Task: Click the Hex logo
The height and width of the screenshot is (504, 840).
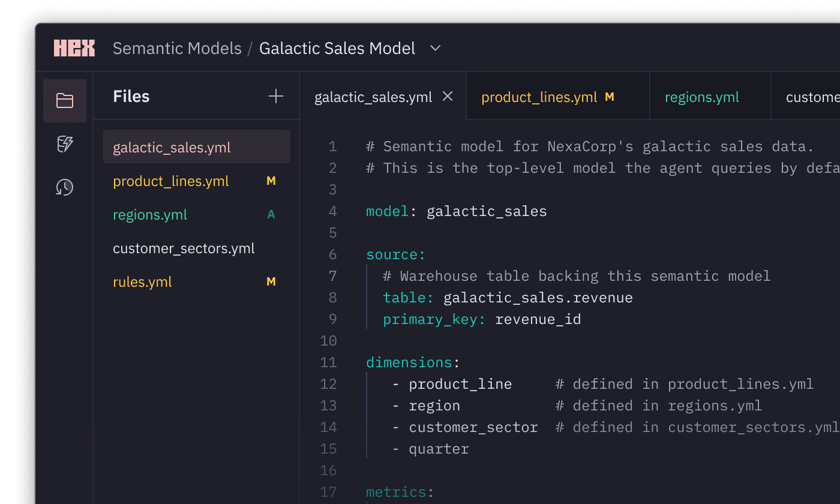Action: coord(74,48)
